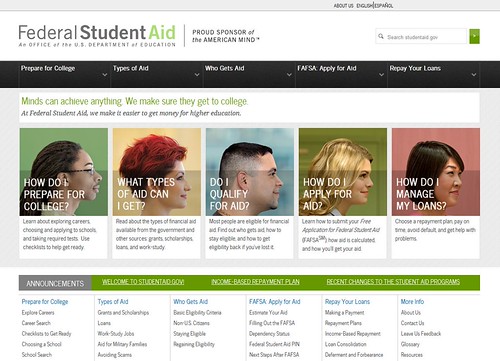Open Basic Eligibility Criteria link
Screen dimensions: 500x361
tap(197, 313)
